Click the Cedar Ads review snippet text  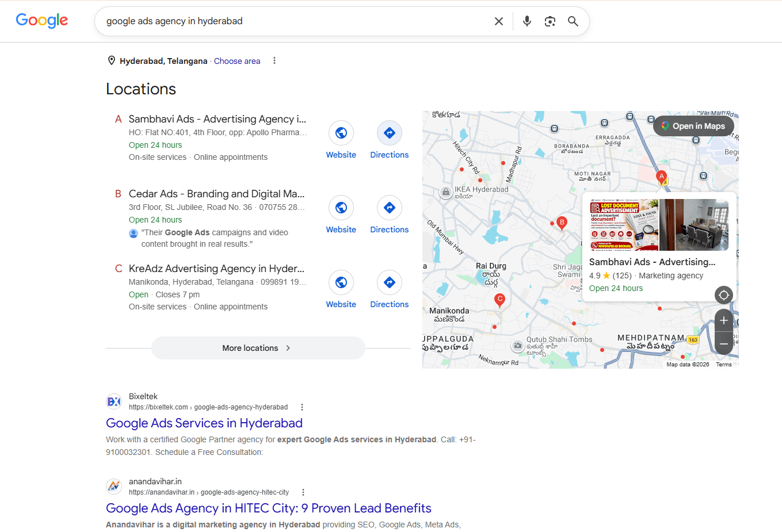coord(215,238)
